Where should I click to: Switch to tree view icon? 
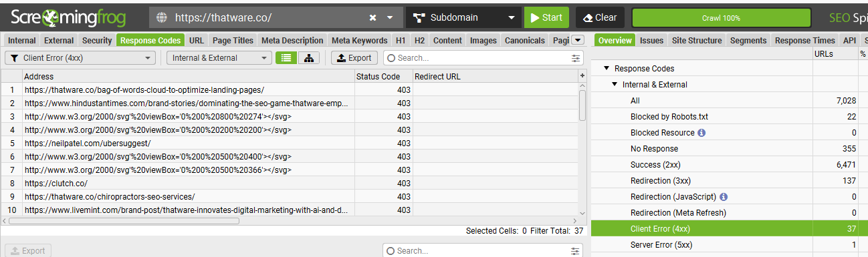coord(308,58)
